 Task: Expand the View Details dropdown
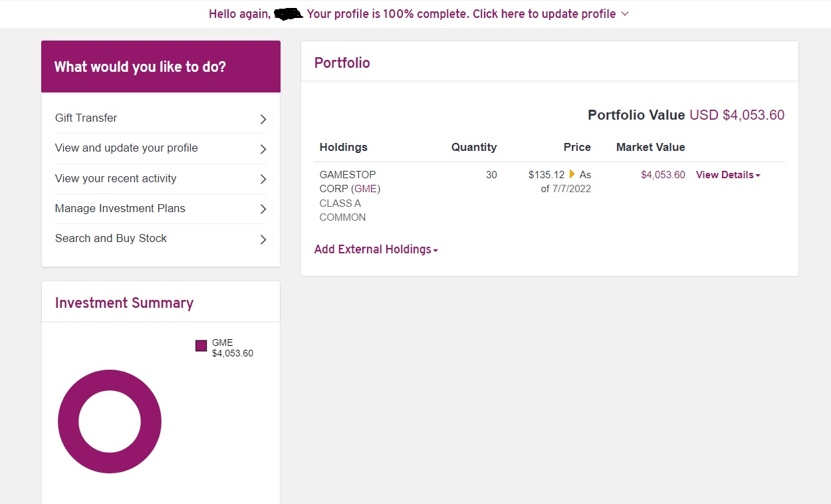click(x=728, y=175)
